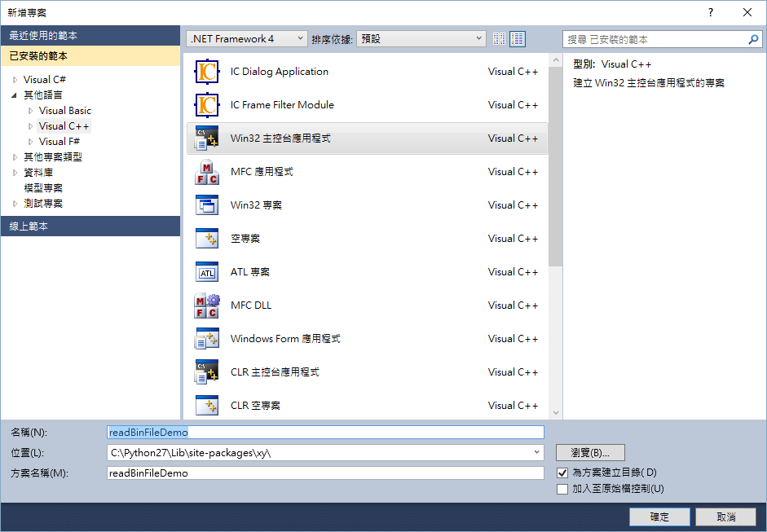Screen dimensions: 767x532
Task: Close the 新增專案 dialog
Action: tap(747, 13)
